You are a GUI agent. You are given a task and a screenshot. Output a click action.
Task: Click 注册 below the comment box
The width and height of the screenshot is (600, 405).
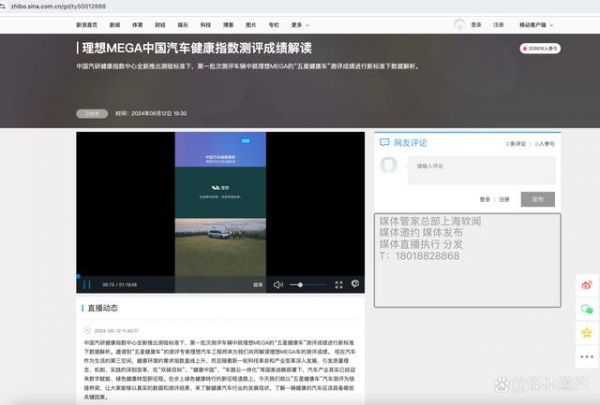pos(504,199)
